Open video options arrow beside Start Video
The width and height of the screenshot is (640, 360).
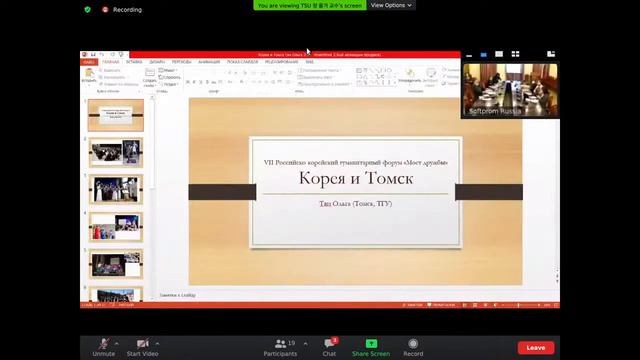158,344
